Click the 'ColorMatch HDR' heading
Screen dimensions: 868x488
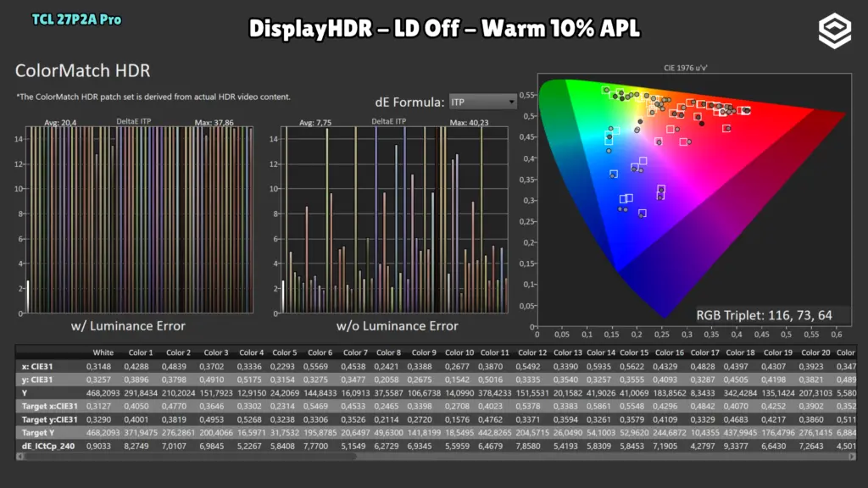click(82, 71)
